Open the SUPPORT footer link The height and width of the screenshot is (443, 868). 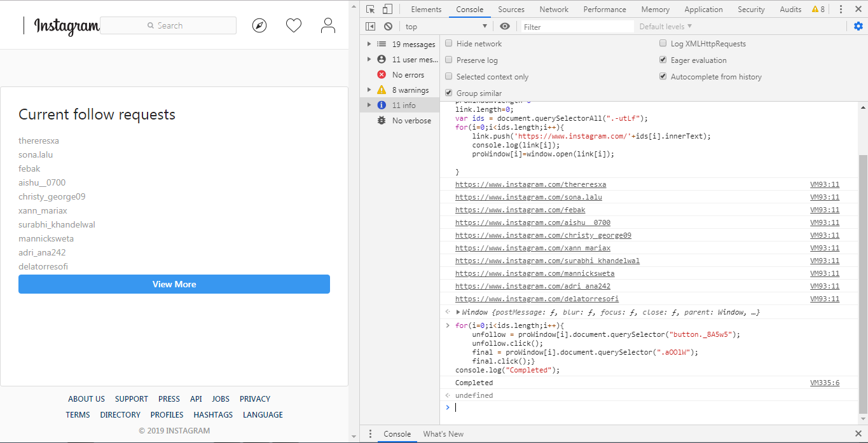coord(132,399)
